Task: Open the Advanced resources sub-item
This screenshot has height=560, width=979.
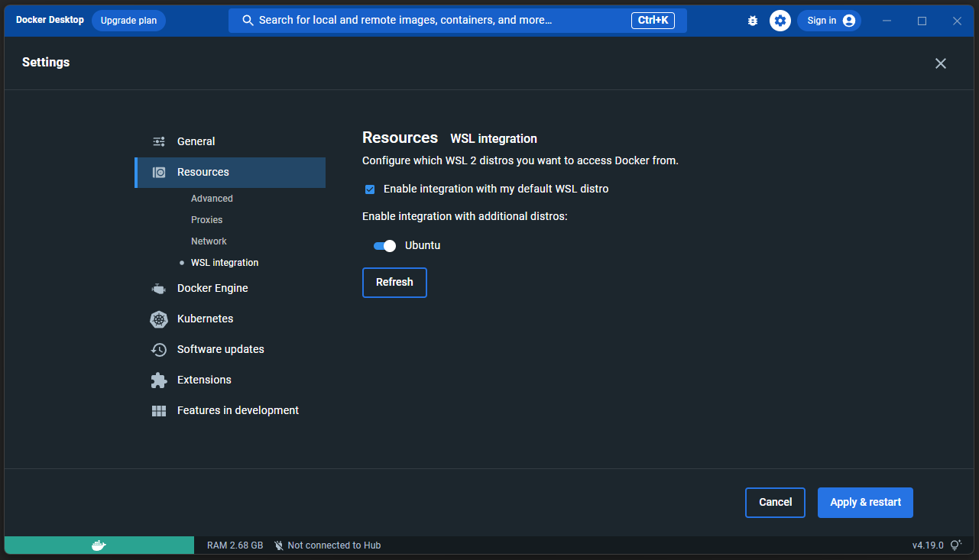Action: [212, 199]
